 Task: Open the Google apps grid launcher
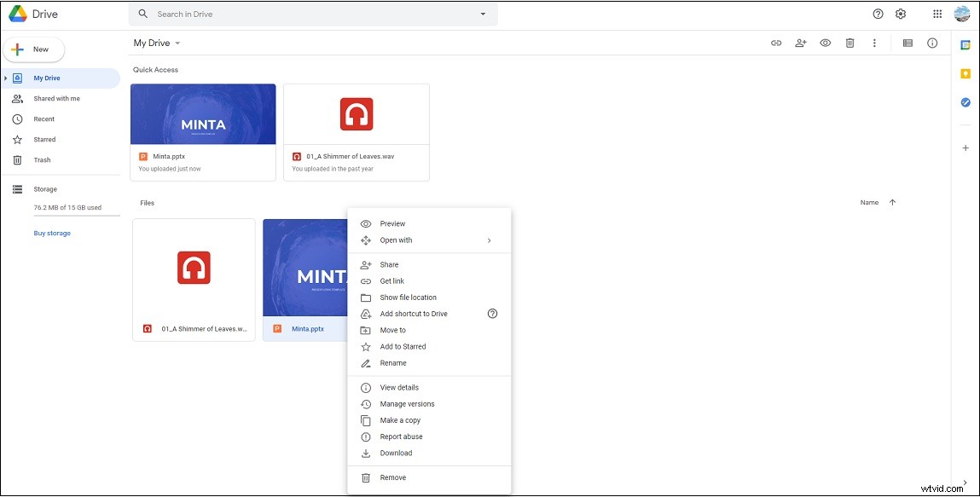pos(936,14)
